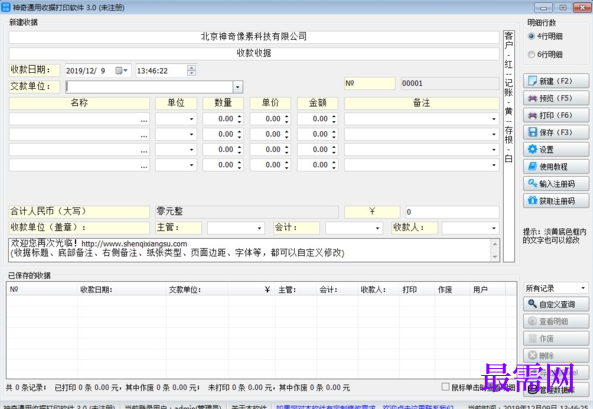Click the vertical 客户-红 side note box

tap(509, 146)
